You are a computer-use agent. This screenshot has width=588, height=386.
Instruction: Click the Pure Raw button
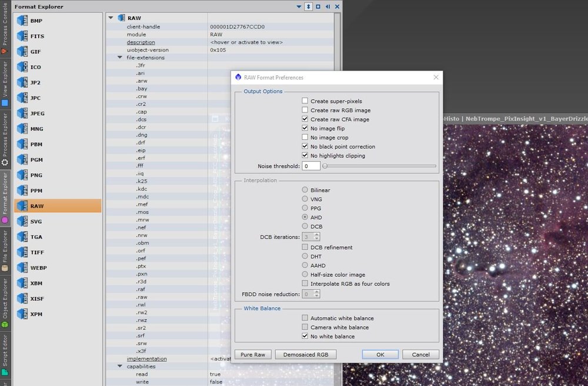point(253,354)
